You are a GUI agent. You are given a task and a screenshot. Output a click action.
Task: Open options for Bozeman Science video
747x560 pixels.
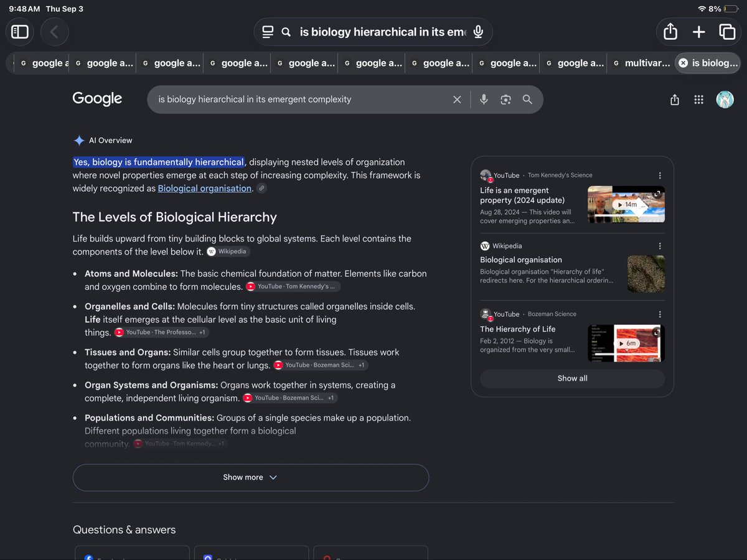coord(660,314)
